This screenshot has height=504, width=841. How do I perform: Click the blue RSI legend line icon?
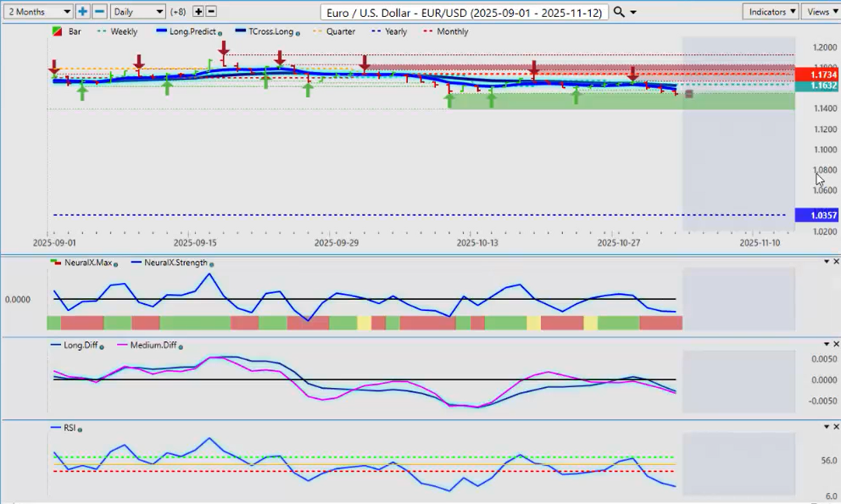(x=56, y=429)
